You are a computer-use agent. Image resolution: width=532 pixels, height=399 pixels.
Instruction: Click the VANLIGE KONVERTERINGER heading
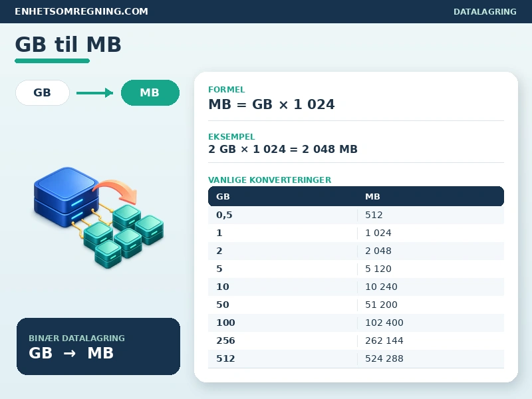click(x=270, y=180)
